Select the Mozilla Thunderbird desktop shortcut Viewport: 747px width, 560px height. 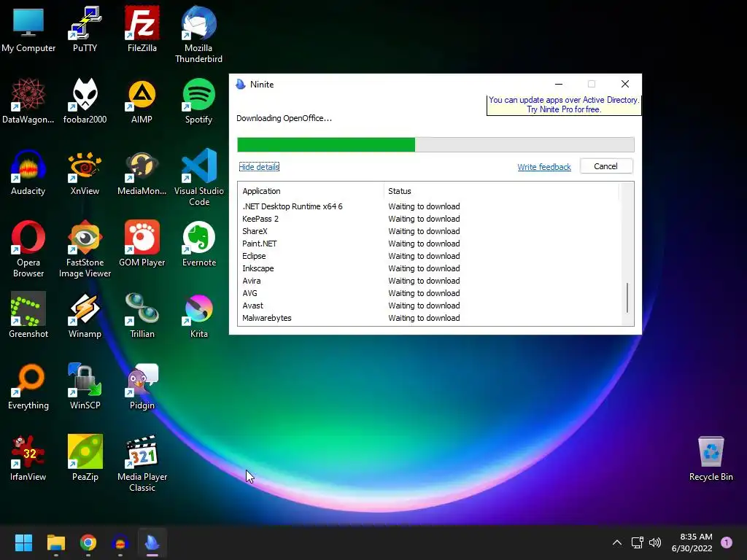tap(198, 34)
